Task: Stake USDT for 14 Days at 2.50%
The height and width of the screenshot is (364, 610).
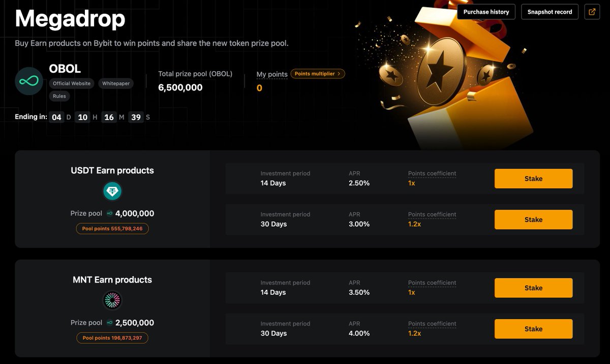Action: coord(533,178)
